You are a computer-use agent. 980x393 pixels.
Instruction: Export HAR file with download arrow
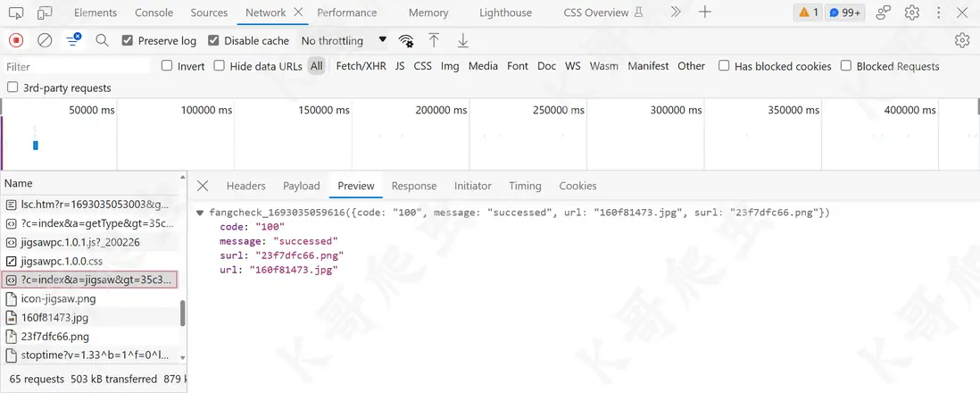point(462,41)
